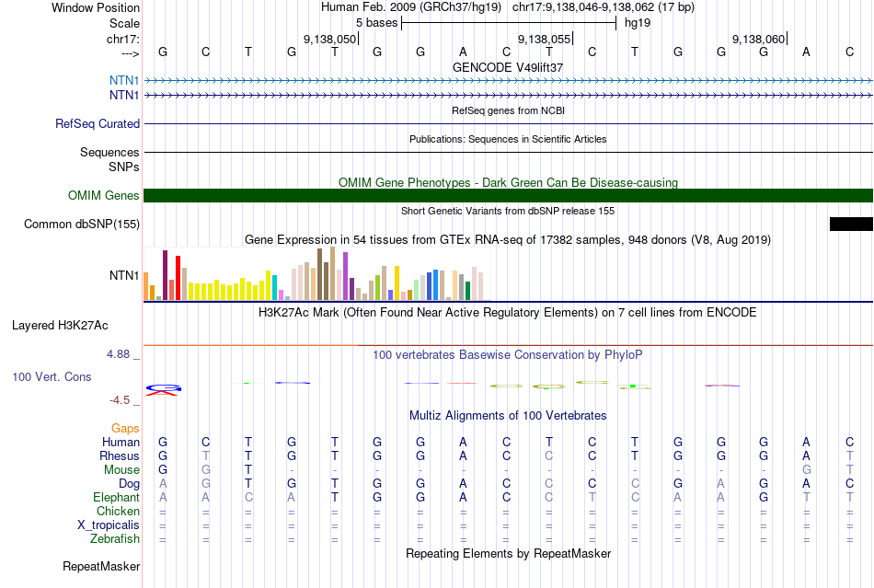The image size is (874, 588).
Task: Click the SNPs track label
Action: click(x=124, y=167)
